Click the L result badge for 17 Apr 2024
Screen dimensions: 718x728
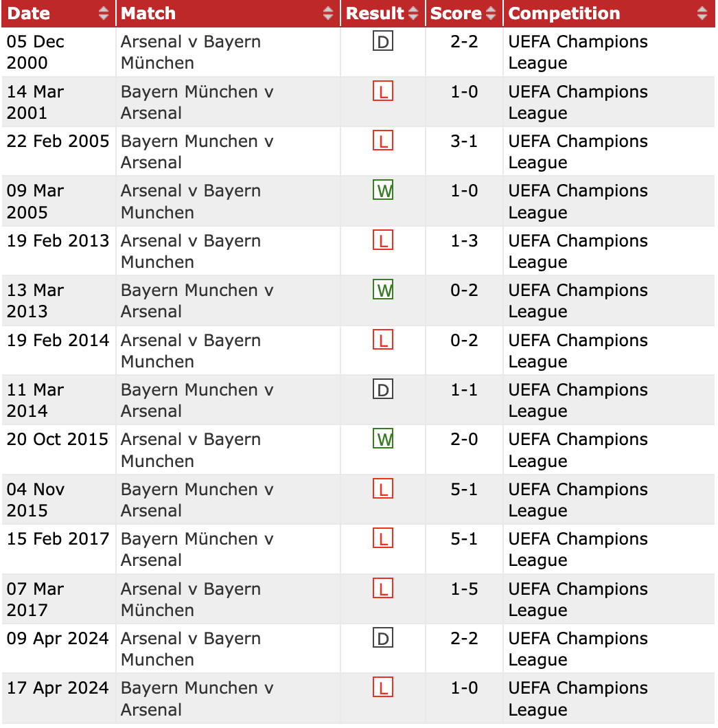(x=382, y=687)
